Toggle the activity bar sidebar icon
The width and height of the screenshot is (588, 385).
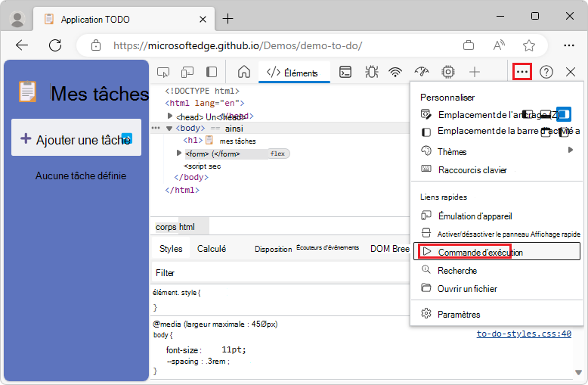(212, 72)
